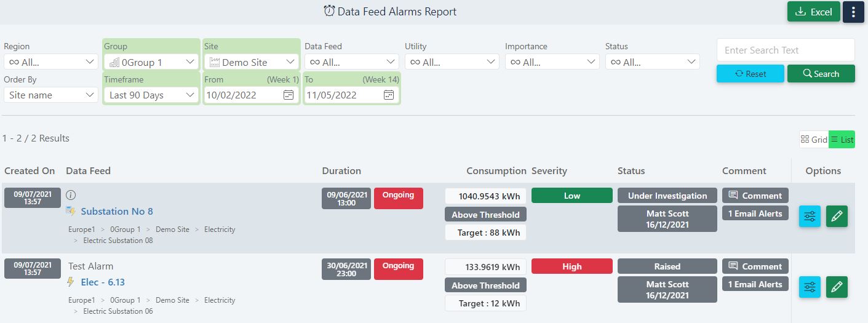This screenshot has height=323, width=868.
Task: Click Comment button in Elec - 6.13 row
Action: (755, 266)
